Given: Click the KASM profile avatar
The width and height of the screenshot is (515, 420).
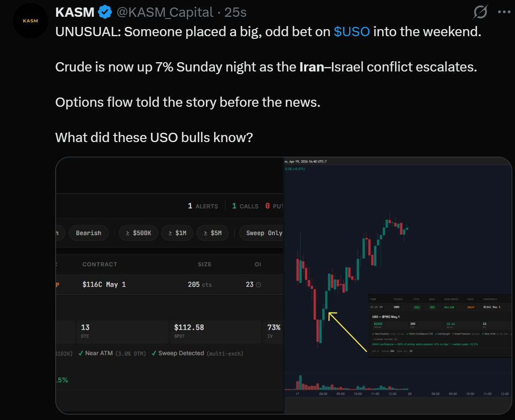Looking at the screenshot, I should click(x=30, y=21).
